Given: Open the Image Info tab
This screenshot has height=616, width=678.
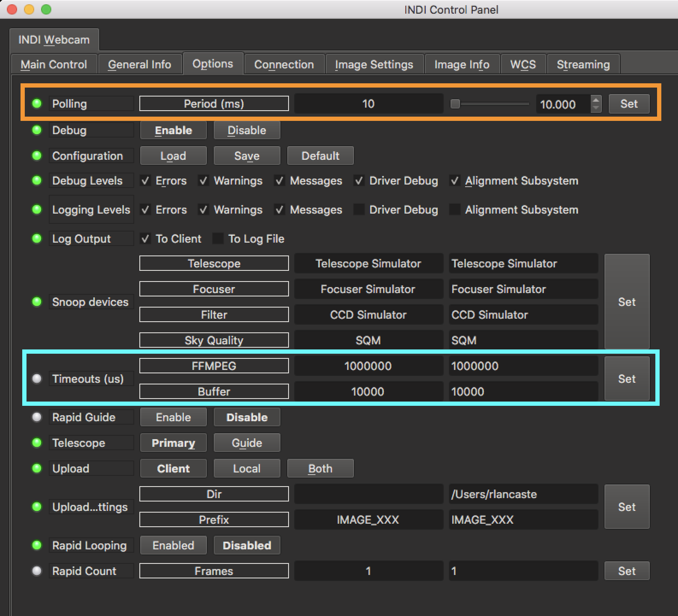Looking at the screenshot, I should pos(462,64).
